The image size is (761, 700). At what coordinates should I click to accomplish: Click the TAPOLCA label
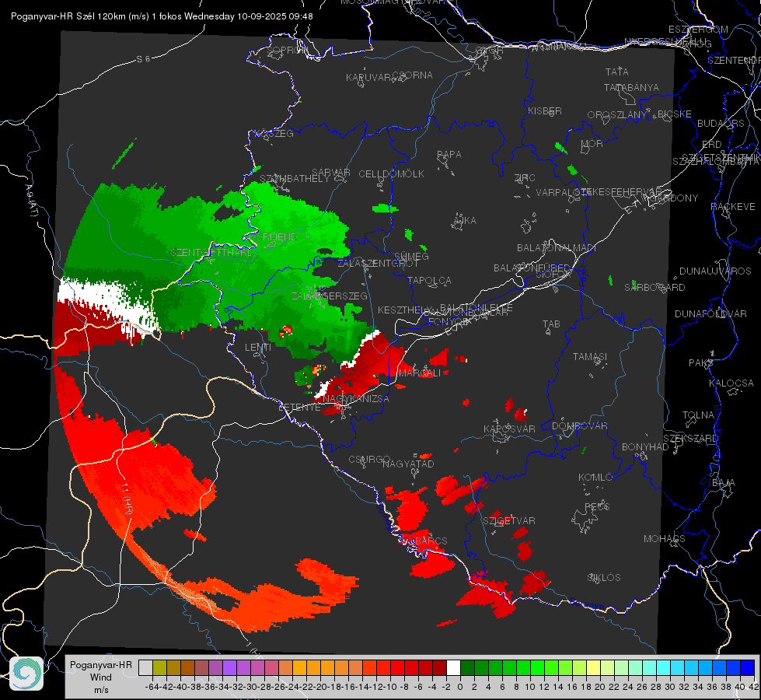pos(429,280)
